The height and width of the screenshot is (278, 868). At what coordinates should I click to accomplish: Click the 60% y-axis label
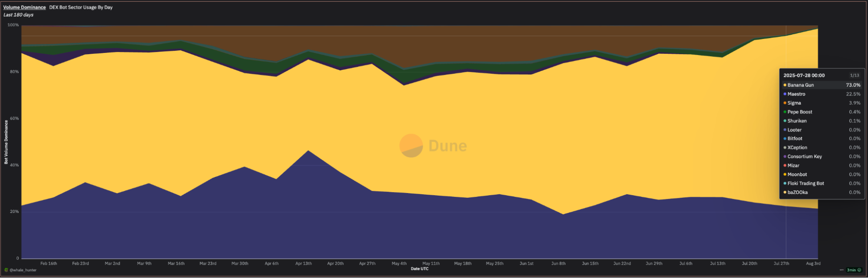(14, 118)
